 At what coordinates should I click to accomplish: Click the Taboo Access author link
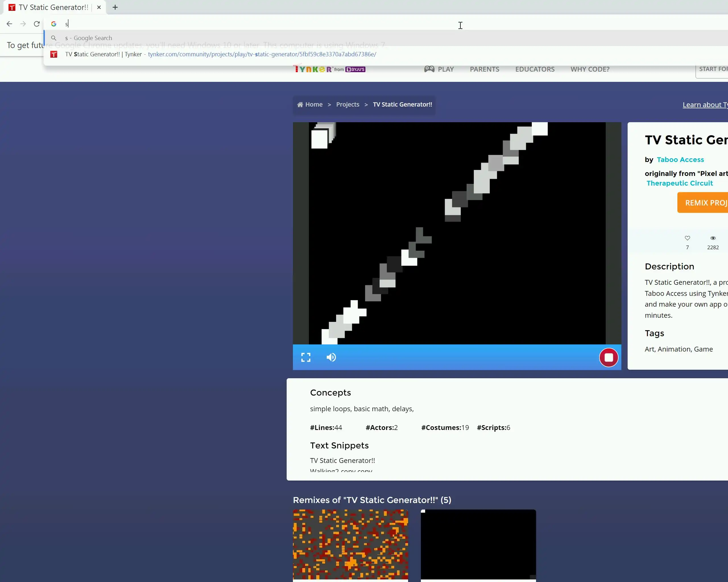(680, 160)
